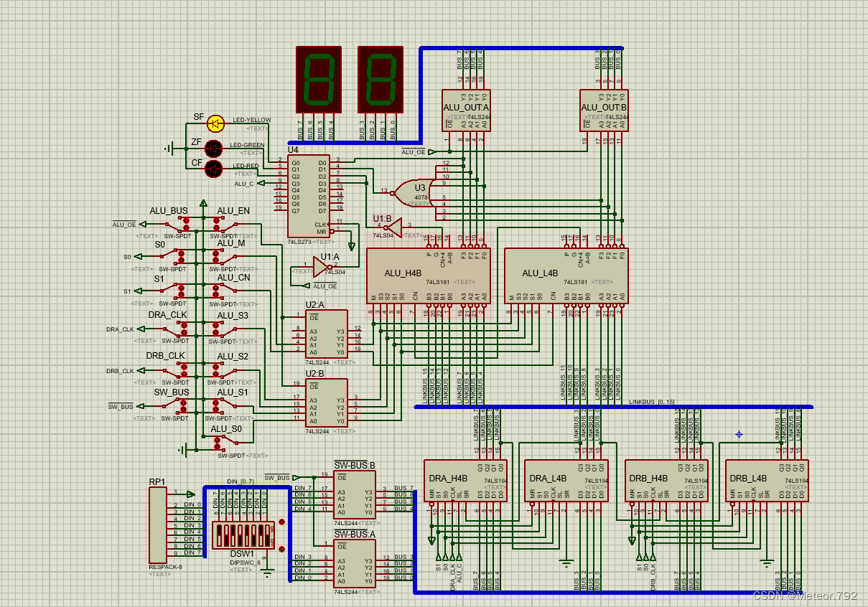This screenshot has width=868, height=607.
Task: Click the DSW1 DIP switch bank
Action: coord(242,535)
